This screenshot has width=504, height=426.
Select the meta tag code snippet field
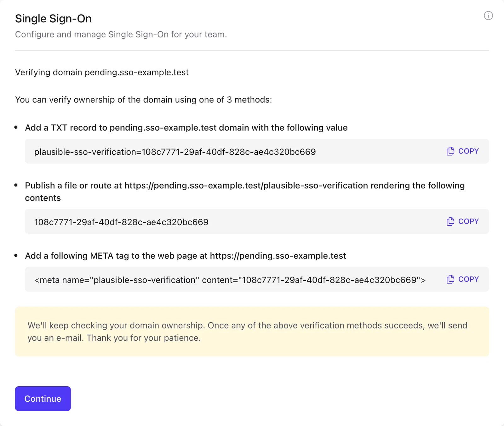point(257,279)
